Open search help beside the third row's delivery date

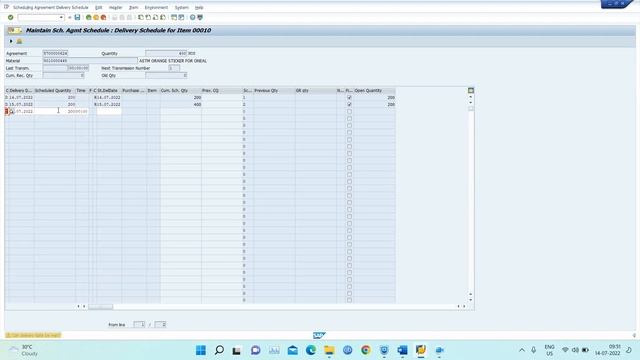(12, 111)
